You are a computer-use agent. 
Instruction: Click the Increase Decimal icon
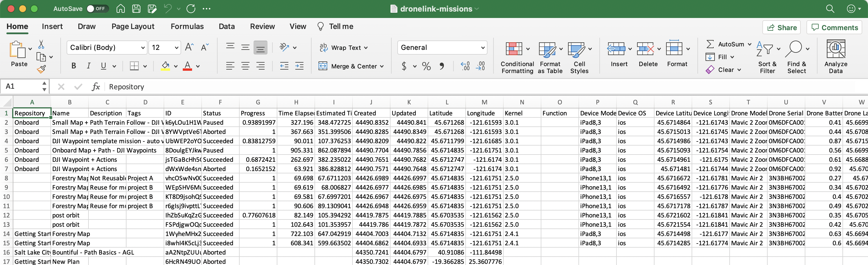click(465, 66)
